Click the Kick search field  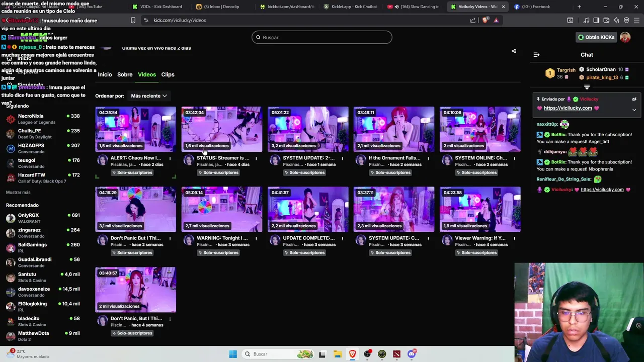pos(322,37)
